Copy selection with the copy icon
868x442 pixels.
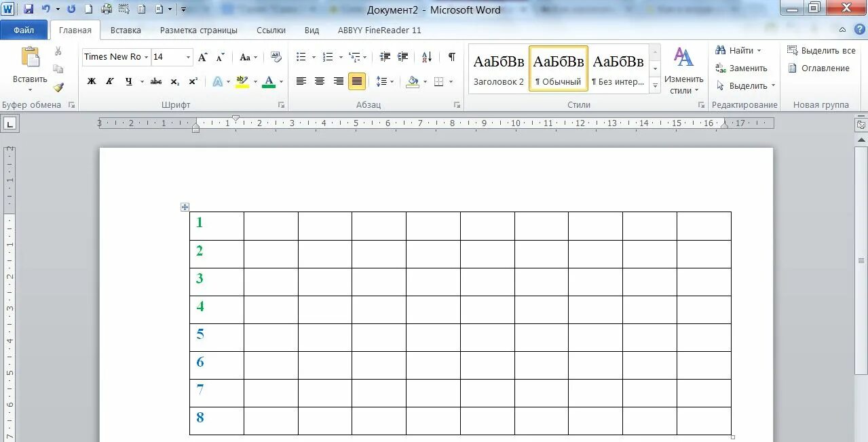coord(58,69)
